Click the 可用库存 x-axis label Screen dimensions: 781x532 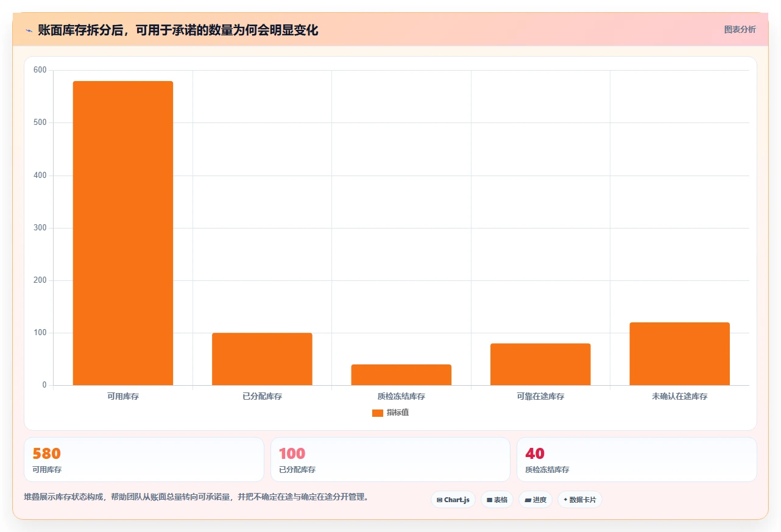pos(123,396)
